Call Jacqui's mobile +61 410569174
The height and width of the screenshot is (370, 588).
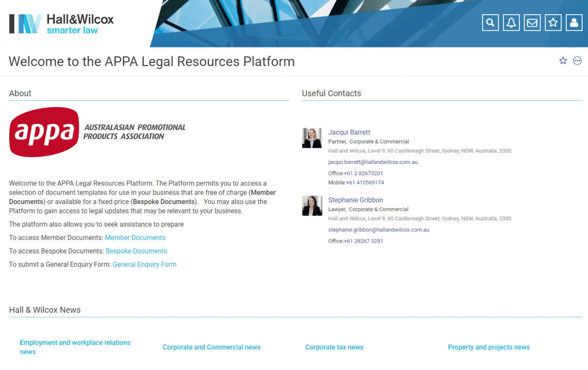pos(365,183)
